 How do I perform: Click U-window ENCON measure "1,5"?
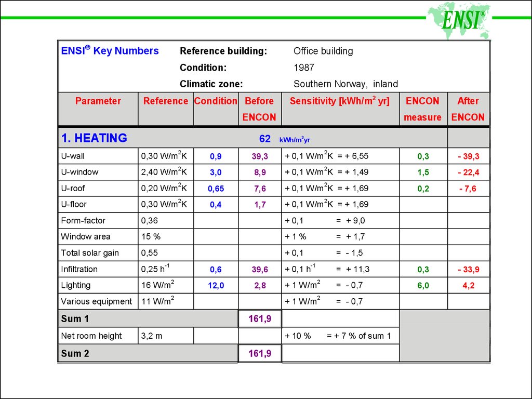(x=423, y=172)
